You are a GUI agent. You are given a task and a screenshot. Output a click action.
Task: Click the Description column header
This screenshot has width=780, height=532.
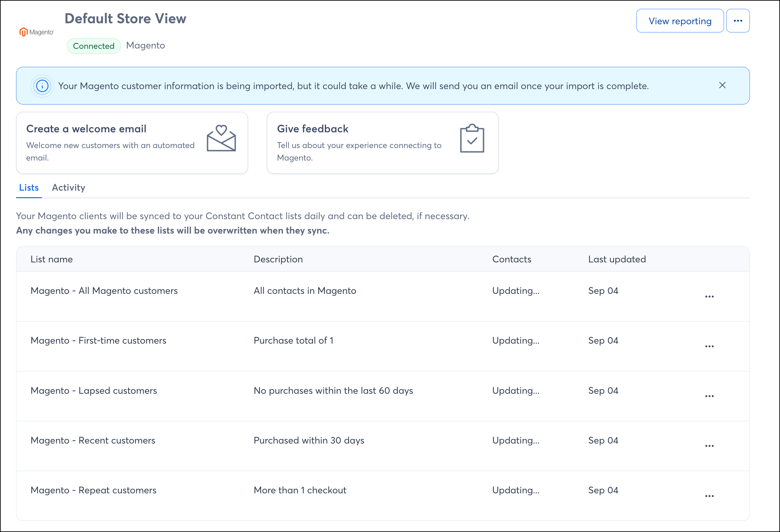tap(278, 259)
